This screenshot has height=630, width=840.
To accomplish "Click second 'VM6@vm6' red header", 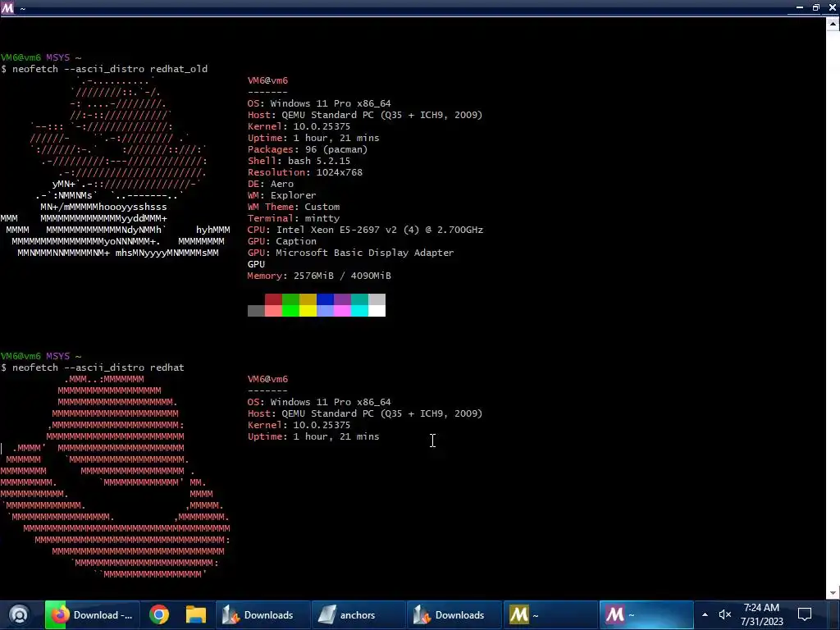I will [268, 379].
